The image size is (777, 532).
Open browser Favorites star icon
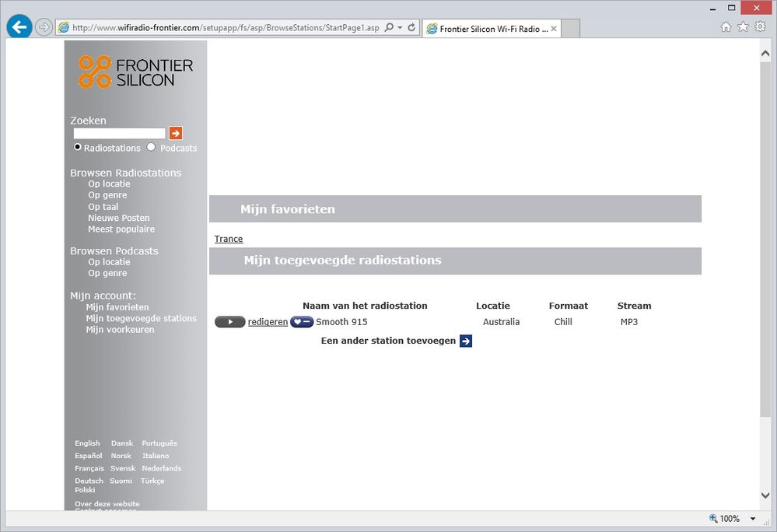coord(743,27)
